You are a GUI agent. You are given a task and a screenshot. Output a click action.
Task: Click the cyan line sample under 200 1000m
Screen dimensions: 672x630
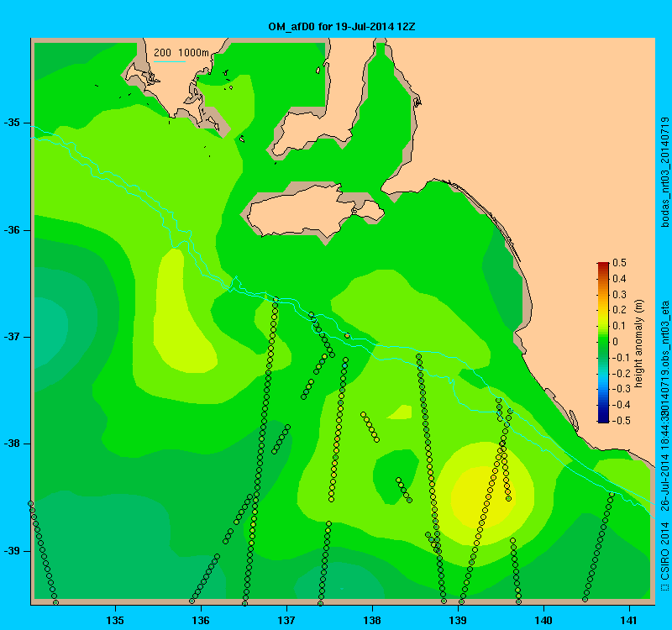click(x=170, y=61)
